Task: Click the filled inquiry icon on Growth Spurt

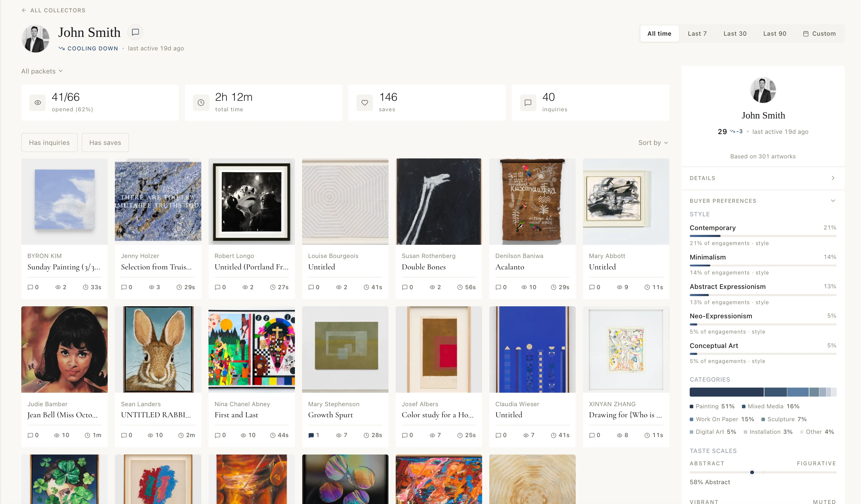Action: point(311,435)
